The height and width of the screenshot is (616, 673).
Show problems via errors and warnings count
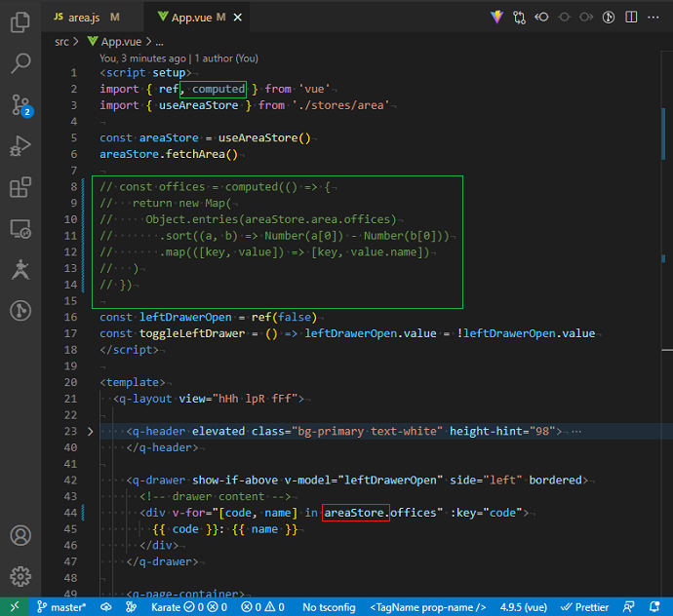point(262,607)
